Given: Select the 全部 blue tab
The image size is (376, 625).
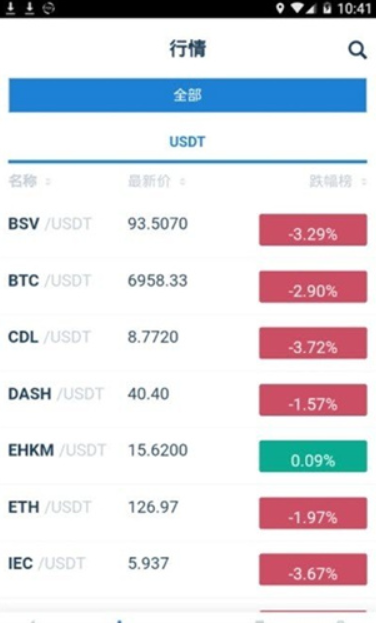Looking at the screenshot, I should coord(187,95).
